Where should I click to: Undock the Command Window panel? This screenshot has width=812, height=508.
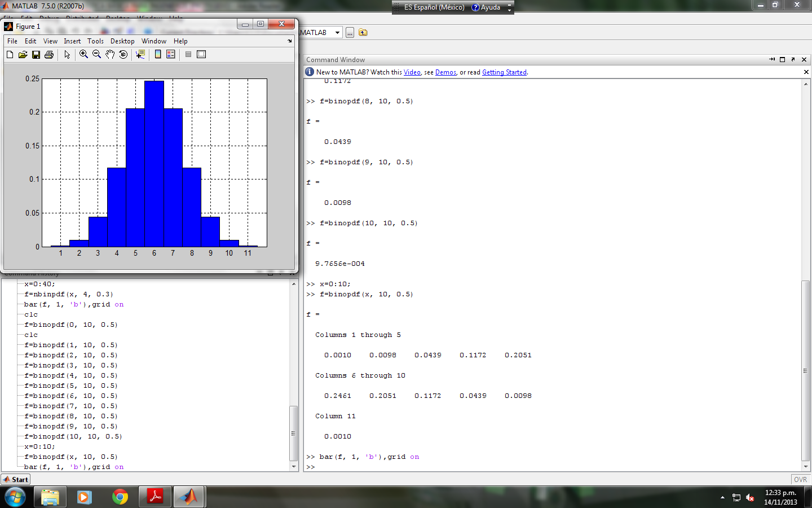[793, 60]
